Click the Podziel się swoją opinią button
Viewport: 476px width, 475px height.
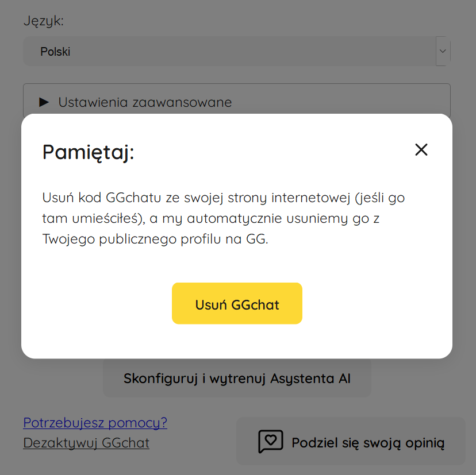(x=352, y=441)
